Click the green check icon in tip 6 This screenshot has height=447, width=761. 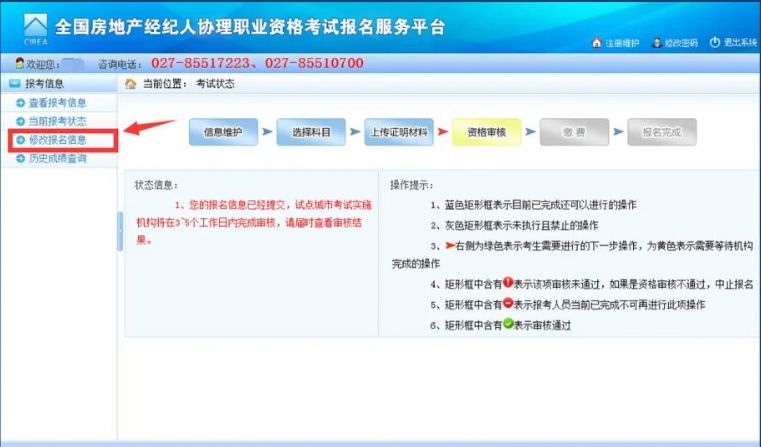[x=508, y=323]
